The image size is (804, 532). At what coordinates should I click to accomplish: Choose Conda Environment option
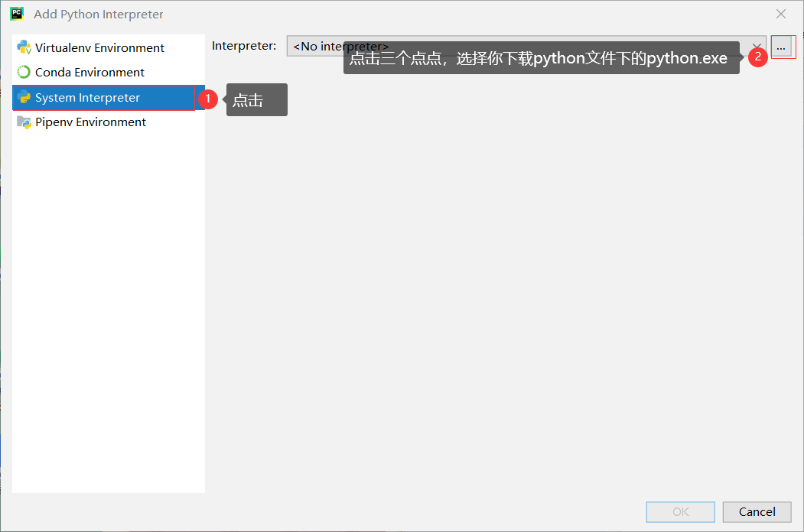coord(108,73)
